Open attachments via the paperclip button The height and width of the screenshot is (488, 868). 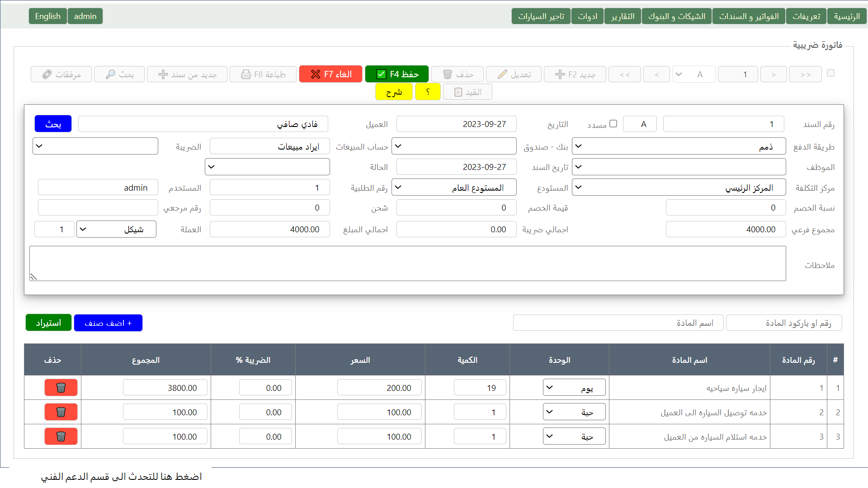click(61, 74)
